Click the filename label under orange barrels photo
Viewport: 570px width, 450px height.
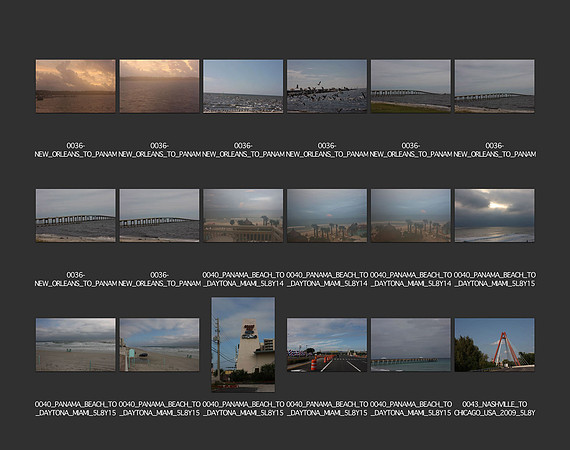(327, 409)
